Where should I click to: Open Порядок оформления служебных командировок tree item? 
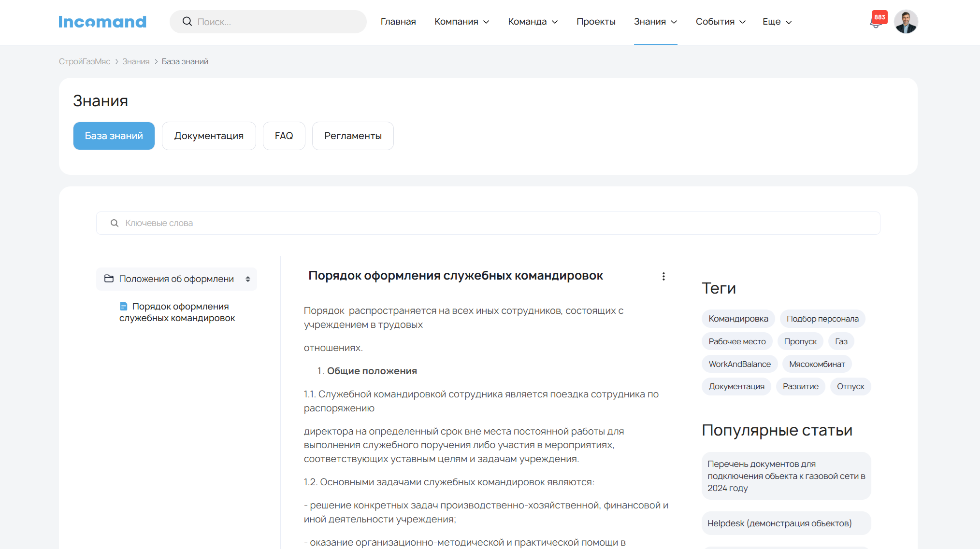pos(177,312)
